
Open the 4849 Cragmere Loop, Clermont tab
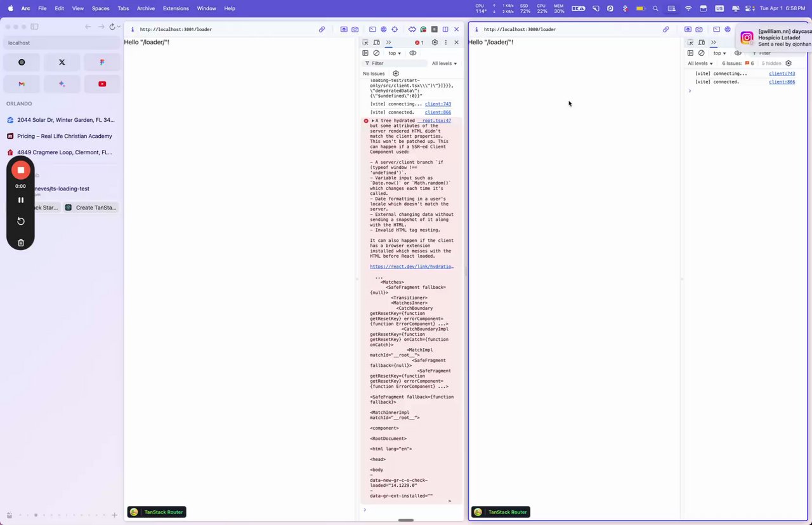tap(62, 152)
